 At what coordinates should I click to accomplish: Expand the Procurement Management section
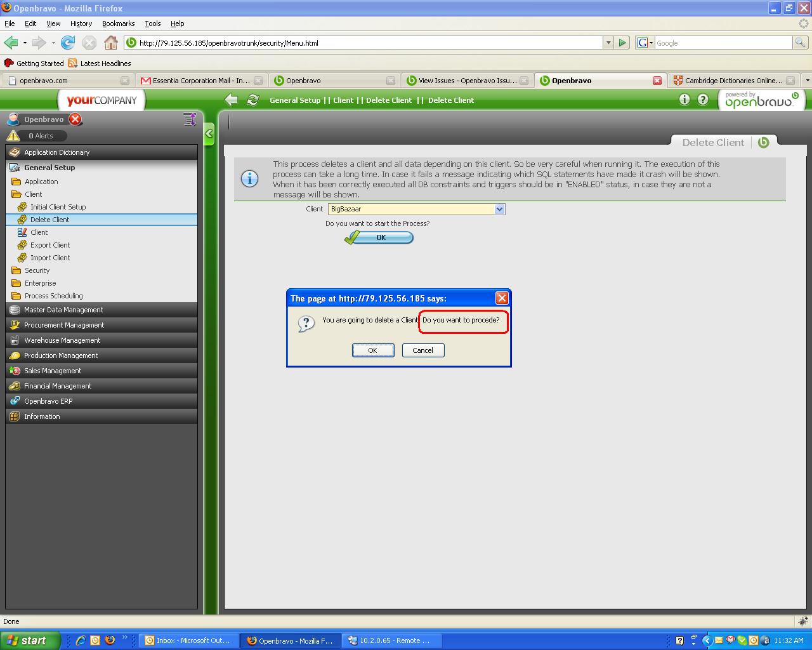click(101, 325)
